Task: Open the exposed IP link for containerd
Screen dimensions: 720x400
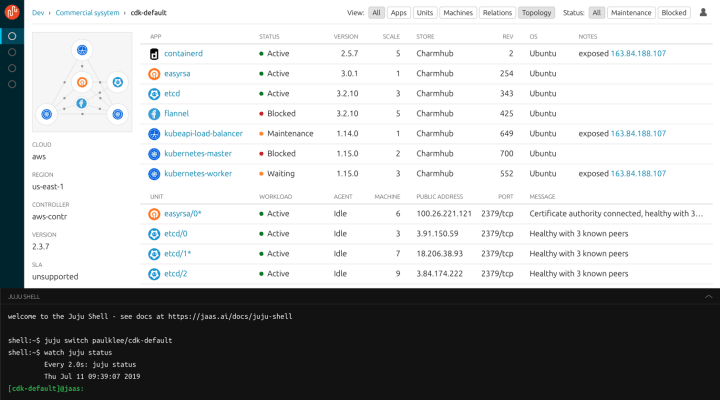Action: coord(638,53)
